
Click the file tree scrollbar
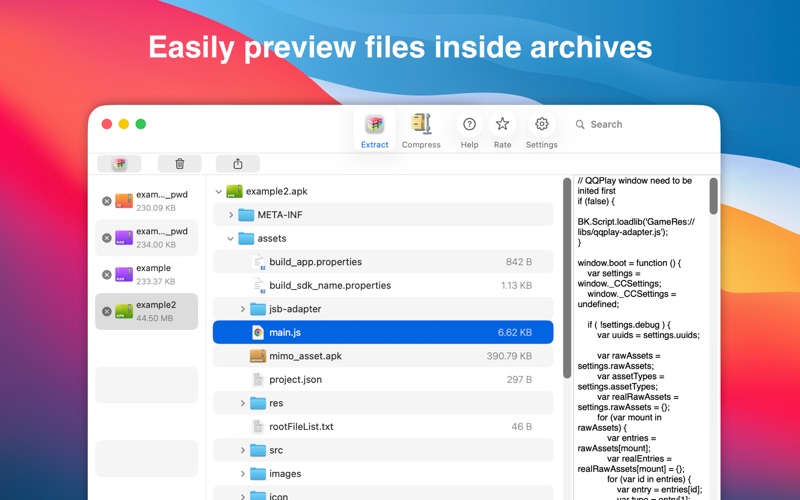[x=567, y=278]
